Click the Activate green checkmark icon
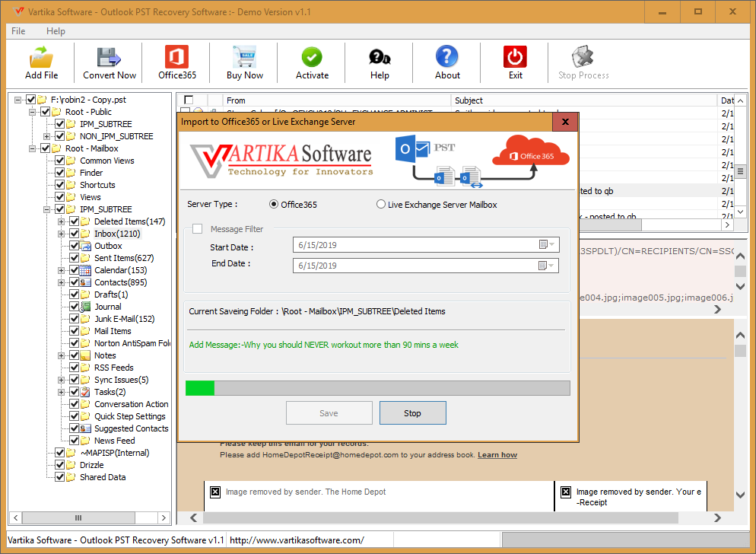The height and width of the screenshot is (554, 756). coord(312,57)
